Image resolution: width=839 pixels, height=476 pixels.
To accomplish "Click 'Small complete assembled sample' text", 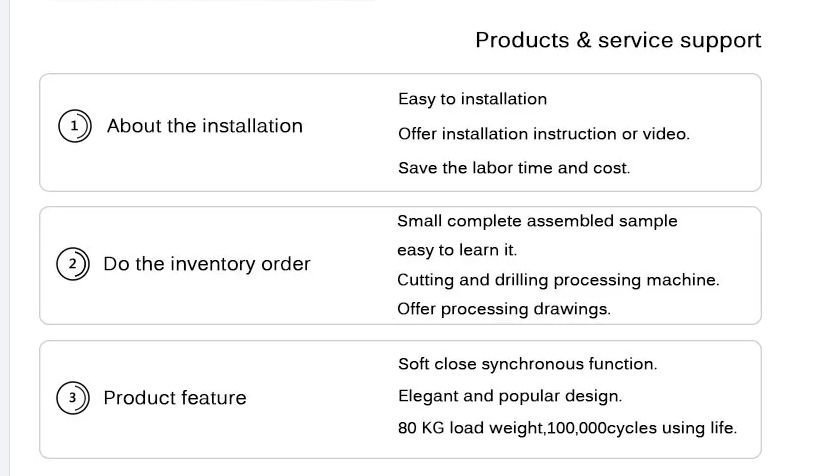I will click(537, 221).
